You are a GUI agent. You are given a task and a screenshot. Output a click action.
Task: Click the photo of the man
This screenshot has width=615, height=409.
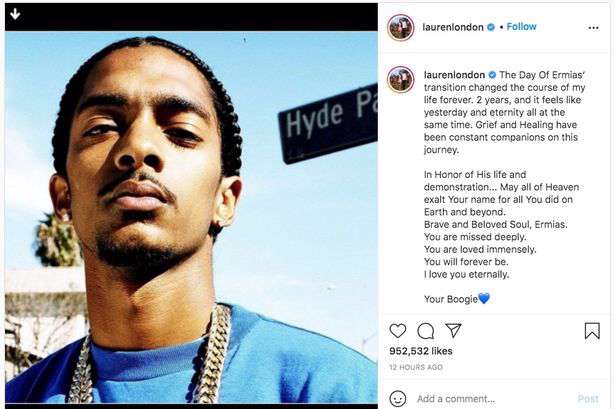point(191,217)
